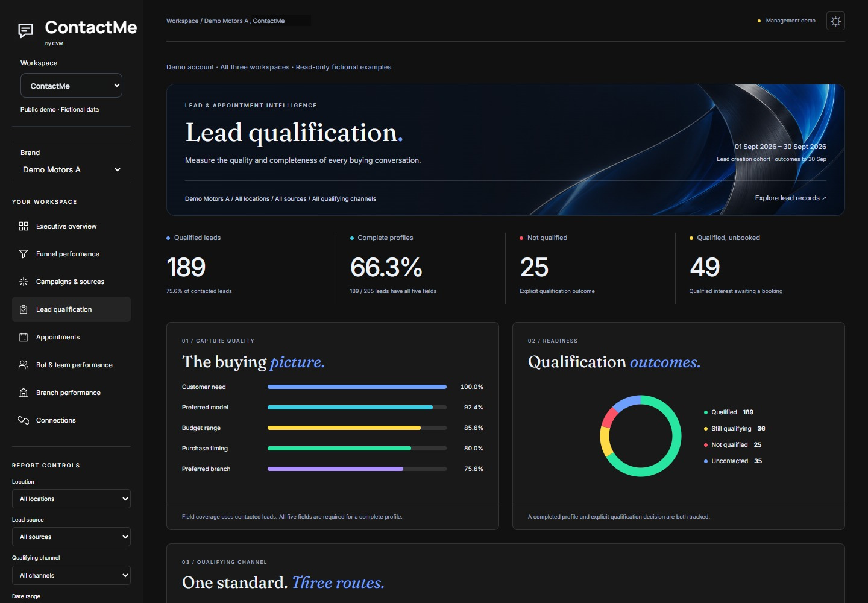This screenshot has width=868, height=603.
Task: Click the Complete profiles 66.3% value
Action: 386,267
